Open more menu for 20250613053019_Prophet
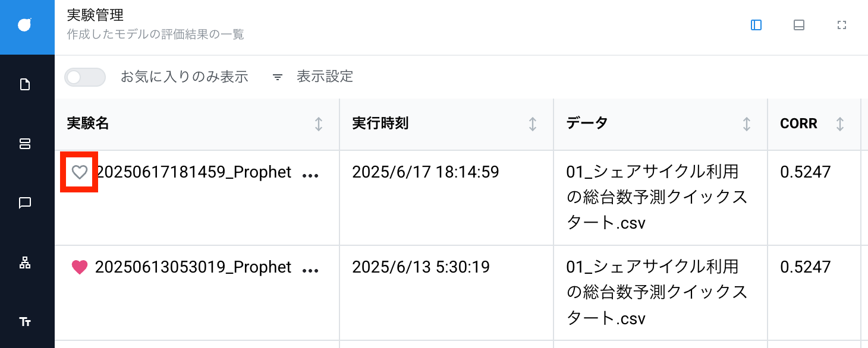 coord(310,270)
